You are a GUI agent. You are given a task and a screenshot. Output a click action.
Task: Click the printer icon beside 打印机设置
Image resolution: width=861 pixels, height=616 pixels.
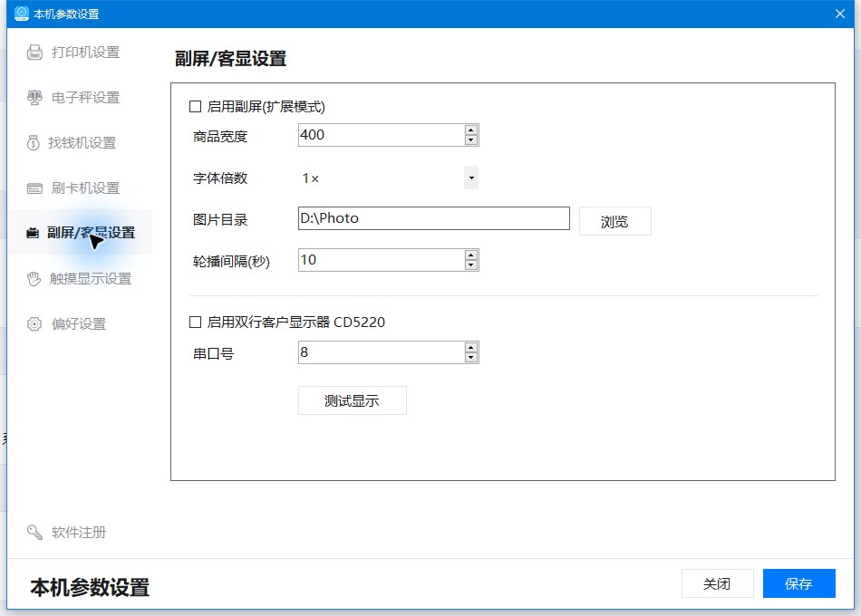[x=34, y=53]
